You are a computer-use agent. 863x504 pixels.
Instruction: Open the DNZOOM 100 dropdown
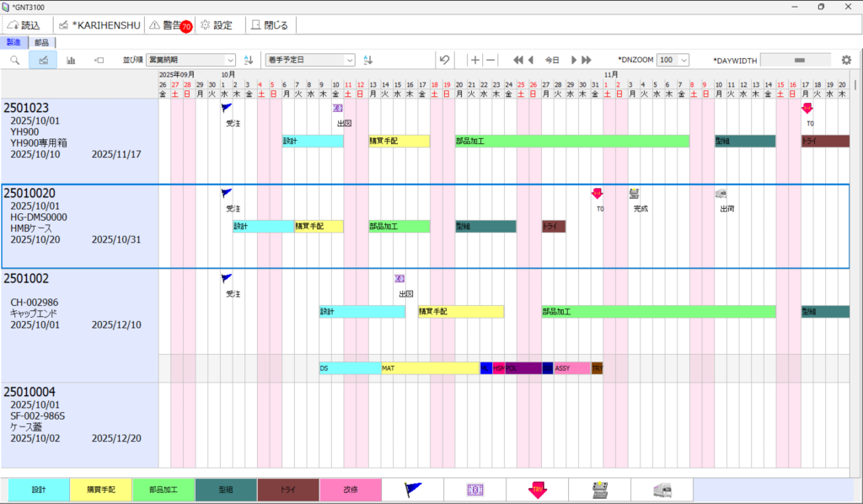coord(673,60)
